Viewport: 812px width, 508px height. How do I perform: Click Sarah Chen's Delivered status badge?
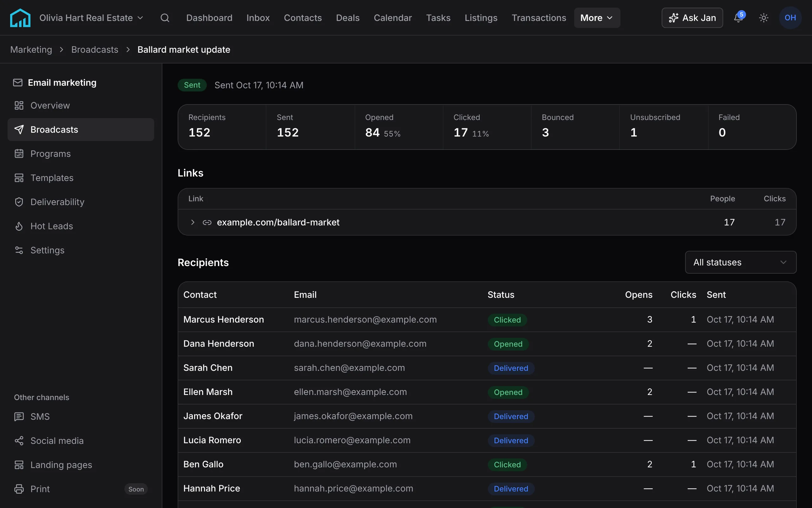point(511,368)
